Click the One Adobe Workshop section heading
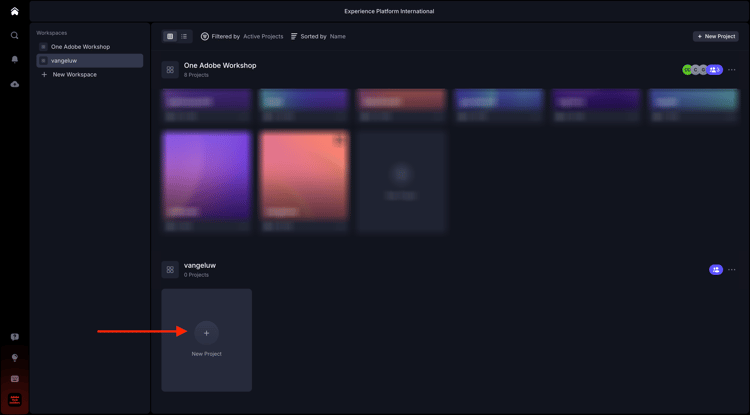Image resolution: width=750 pixels, height=415 pixels. point(220,66)
